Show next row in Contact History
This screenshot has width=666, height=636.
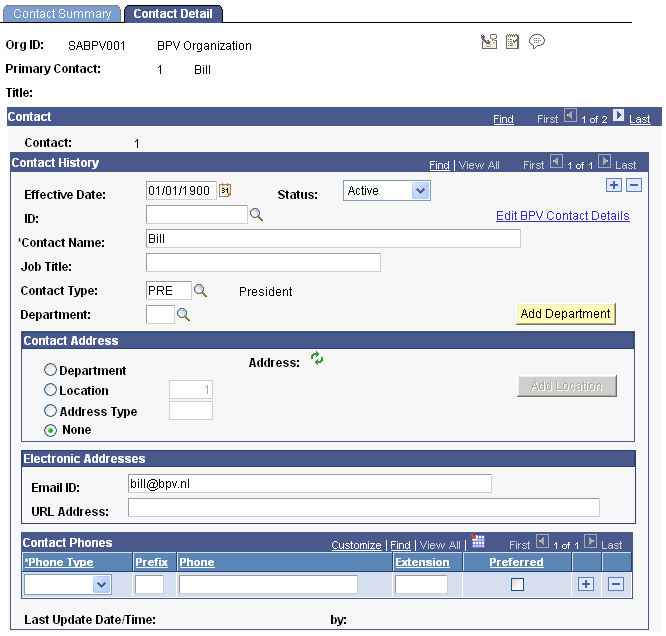604,161
